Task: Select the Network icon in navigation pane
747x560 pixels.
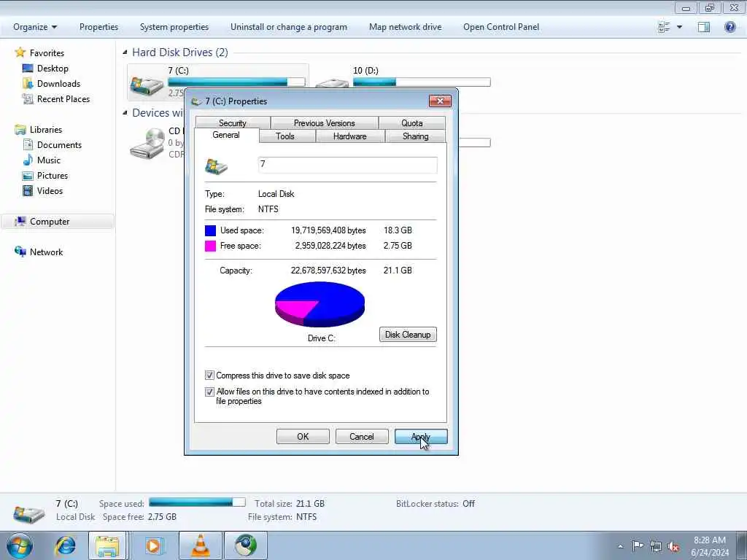Action: click(20, 252)
